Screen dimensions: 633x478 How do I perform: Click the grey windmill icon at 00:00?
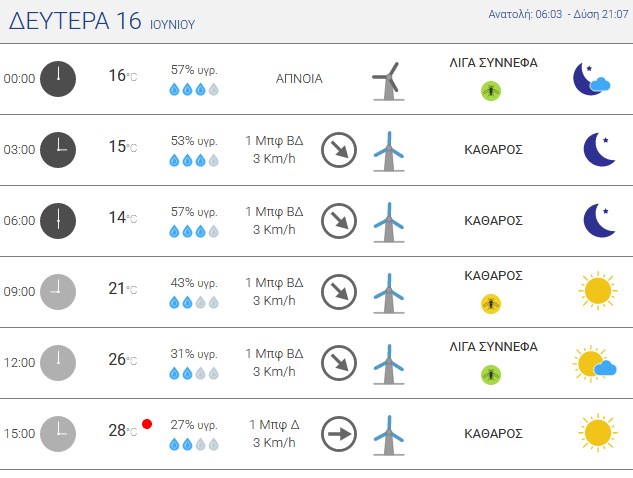click(388, 81)
